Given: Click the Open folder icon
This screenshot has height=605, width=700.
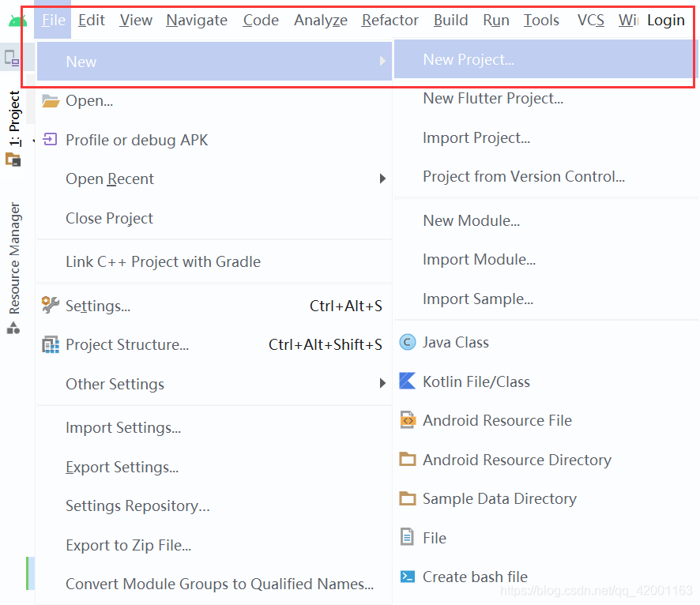Looking at the screenshot, I should click(x=51, y=101).
